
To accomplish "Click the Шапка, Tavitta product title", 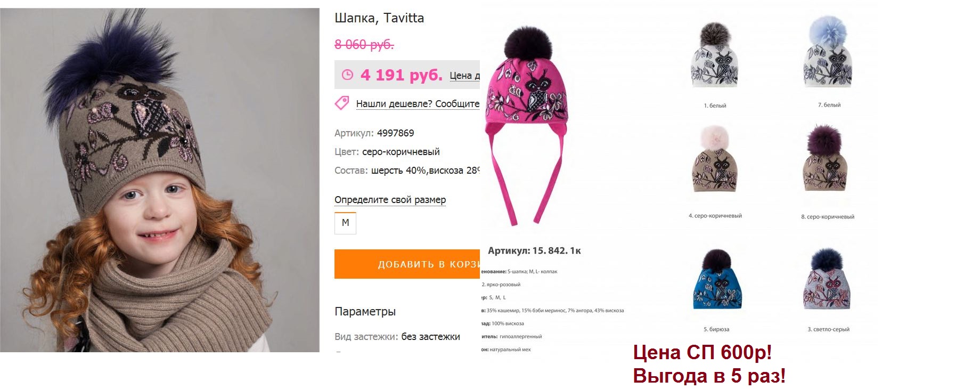I will pos(379,18).
